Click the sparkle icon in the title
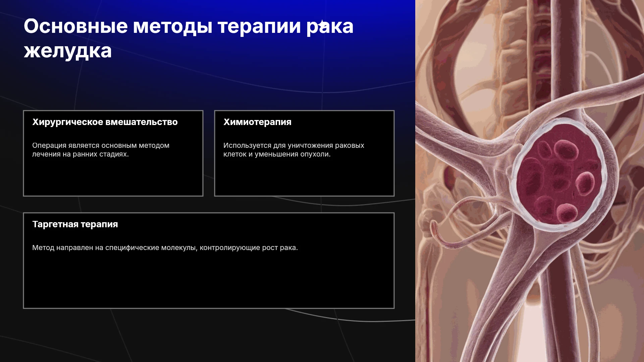This screenshot has width=644, height=362. point(322,24)
